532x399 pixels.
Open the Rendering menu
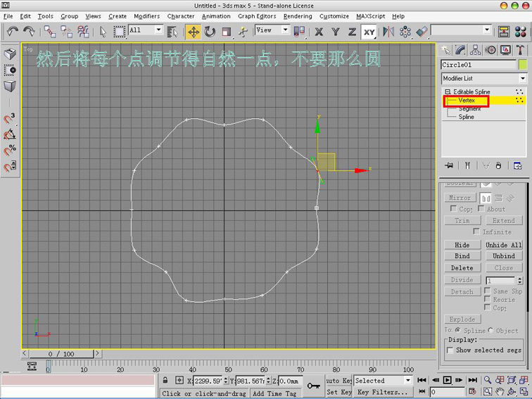coord(298,16)
